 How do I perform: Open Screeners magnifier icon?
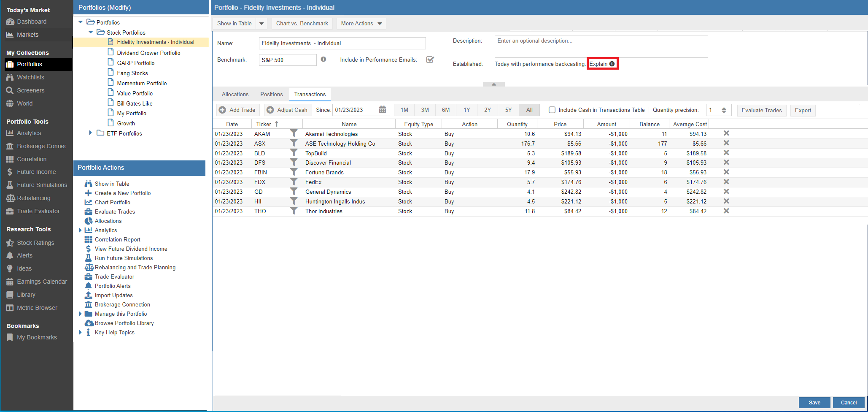coord(10,90)
